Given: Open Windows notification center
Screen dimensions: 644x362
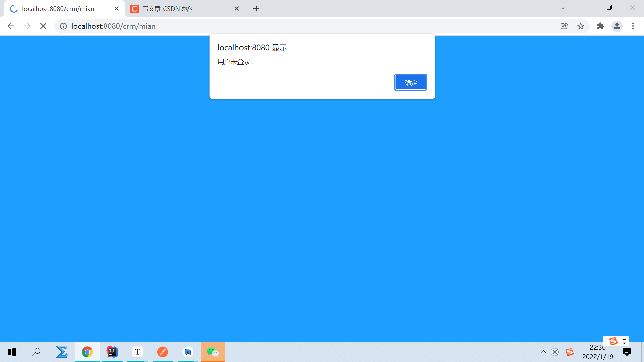Looking at the screenshot, I should 627,352.
